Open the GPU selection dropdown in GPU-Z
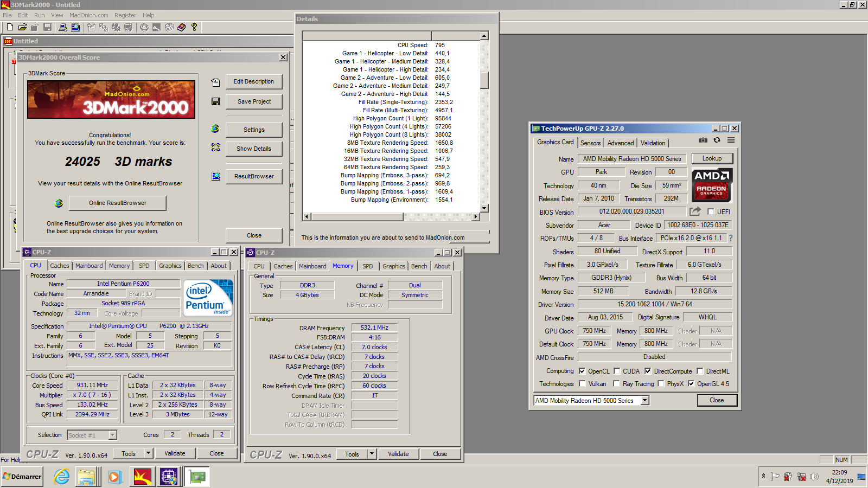The width and height of the screenshot is (868, 488). point(645,401)
